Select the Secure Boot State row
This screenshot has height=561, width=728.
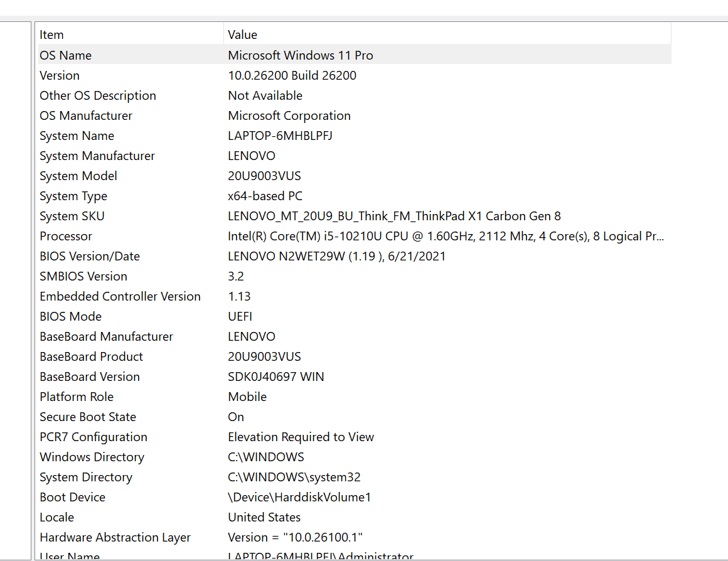click(354, 417)
